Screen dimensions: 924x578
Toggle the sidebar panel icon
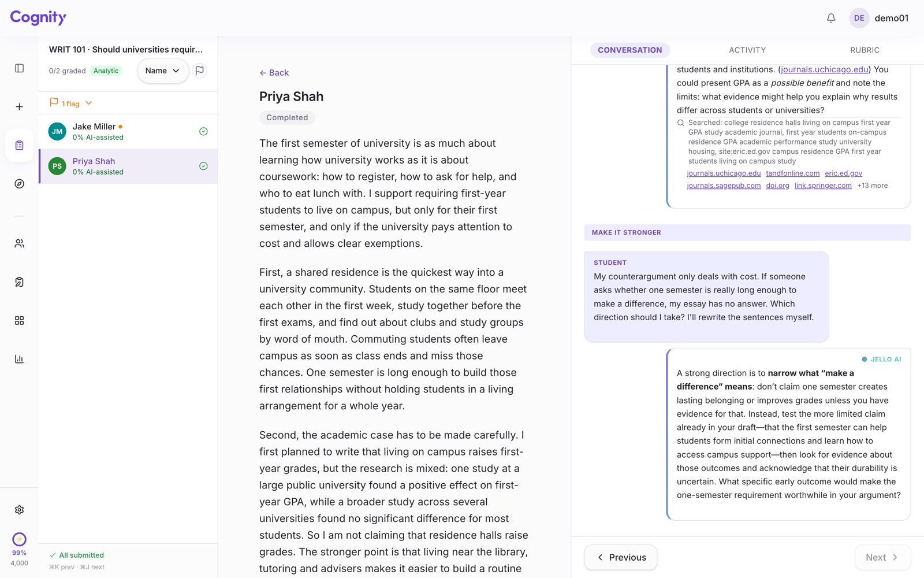click(x=19, y=68)
